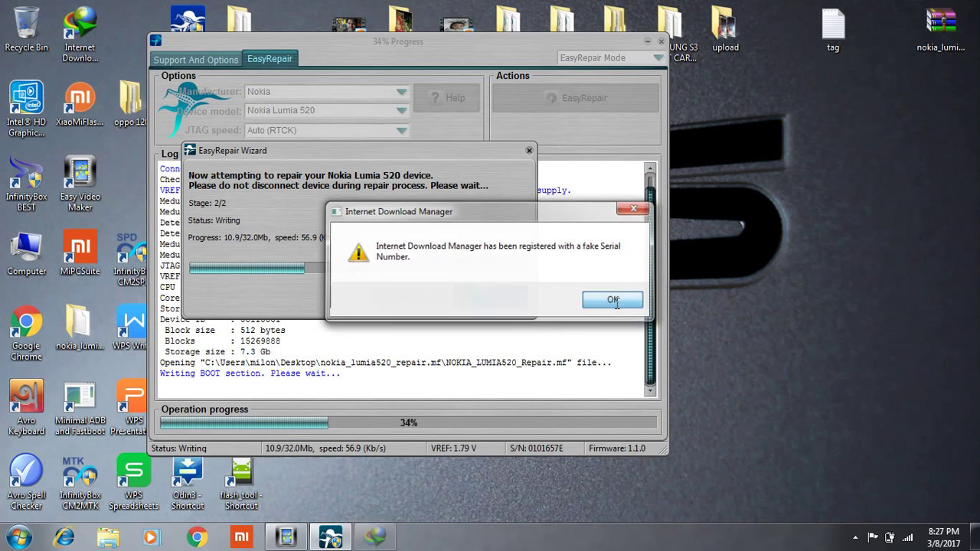This screenshot has height=551, width=980.
Task: Open WPS Spreadsheets desktop icon
Action: [x=133, y=482]
